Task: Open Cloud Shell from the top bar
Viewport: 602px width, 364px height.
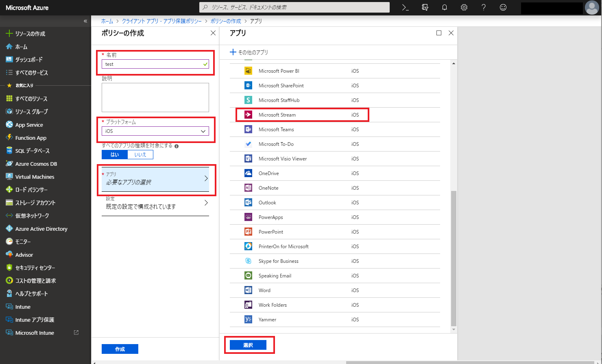Action: [405, 7]
